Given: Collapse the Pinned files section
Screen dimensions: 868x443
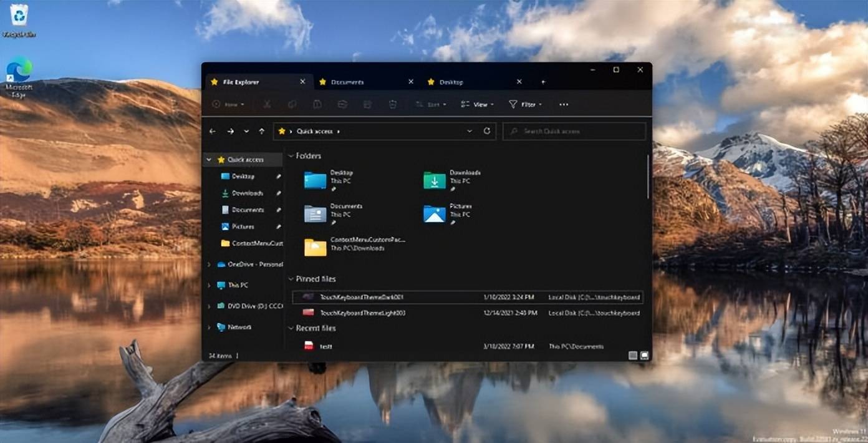Looking at the screenshot, I should tap(291, 279).
